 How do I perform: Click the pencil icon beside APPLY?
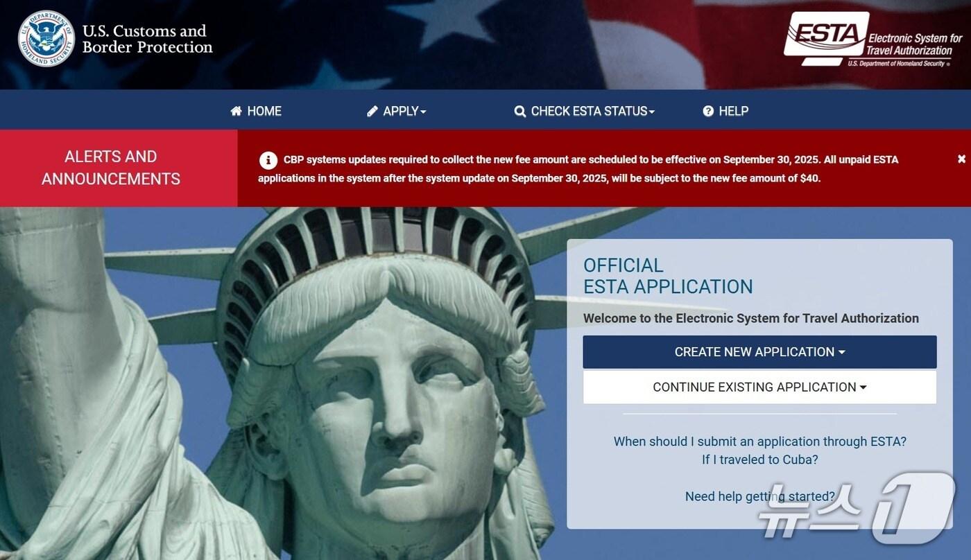tap(372, 111)
